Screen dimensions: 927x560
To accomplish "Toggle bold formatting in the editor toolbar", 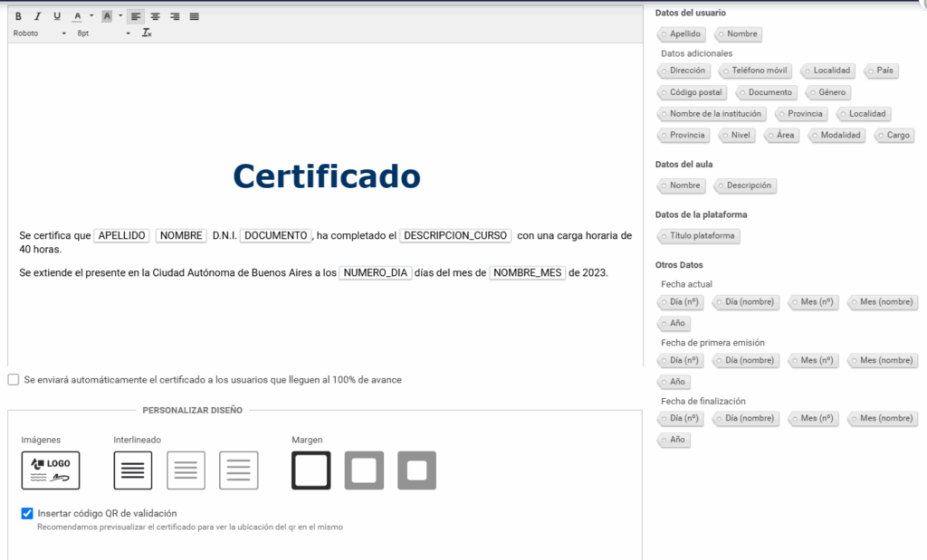I will pyautogui.click(x=18, y=16).
